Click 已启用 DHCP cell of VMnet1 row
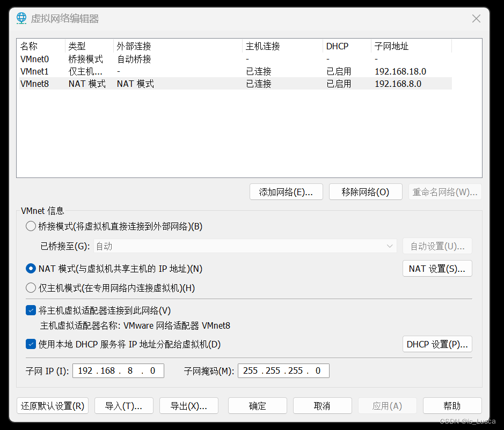This screenshot has height=430, width=504. point(339,71)
